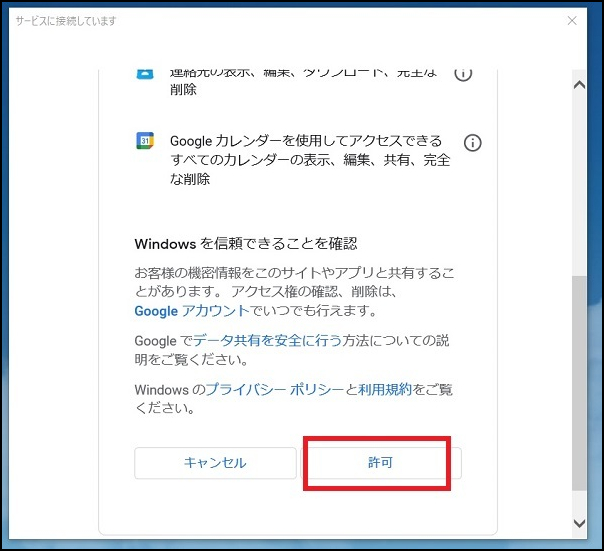Viewport: 604px width, 551px height.
Task: Click the お客様の機密情報 paragraph text
Action: (295, 282)
